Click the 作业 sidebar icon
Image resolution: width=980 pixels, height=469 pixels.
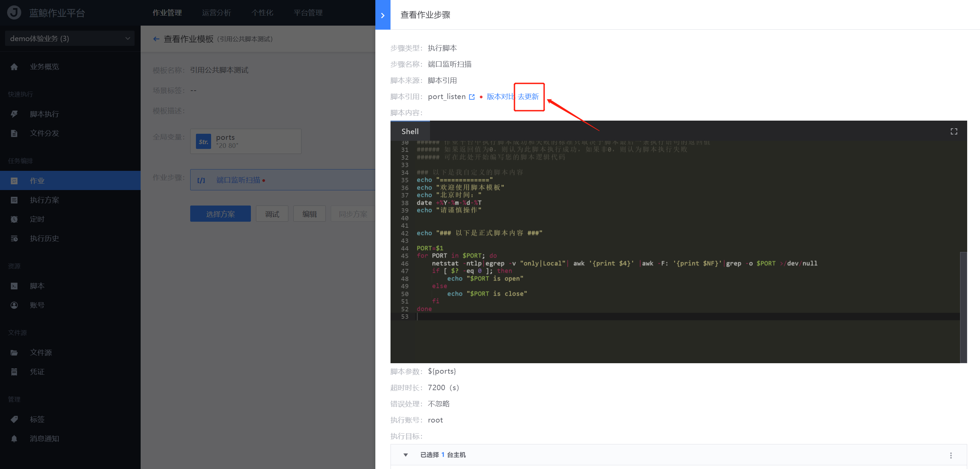click(14, 181)
